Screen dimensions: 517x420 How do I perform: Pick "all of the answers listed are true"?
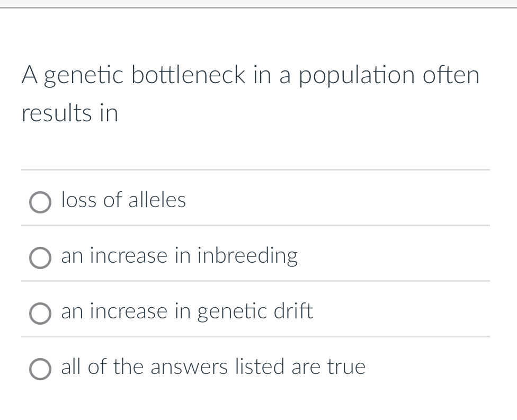pos(40,369)
